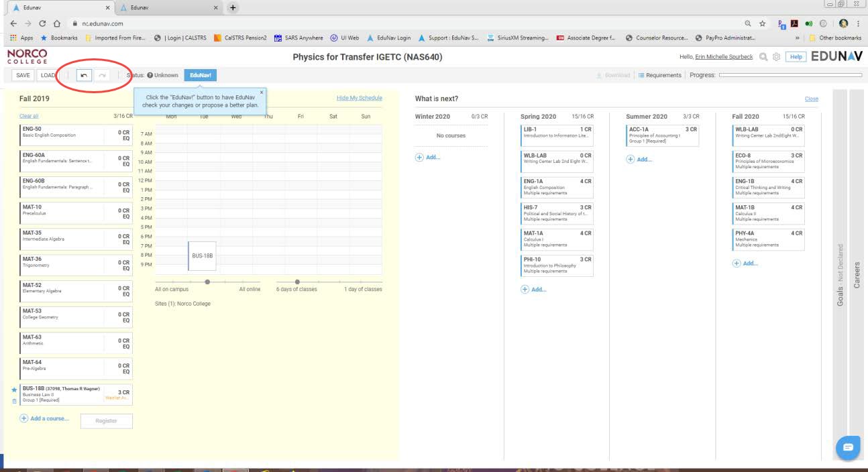Viewport: 868px width, 472px height.
Task: Open the settings gear icon
Action: point(777,57)
